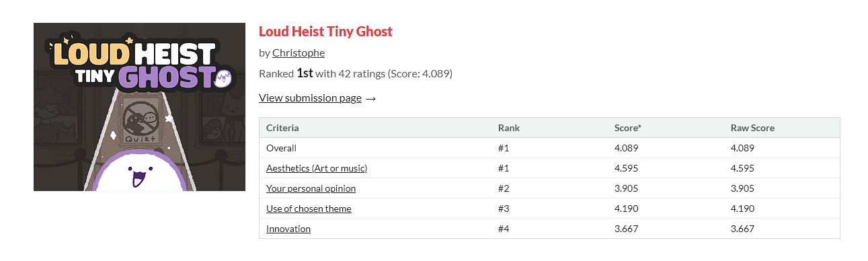The height and width of the screenshot is (261, 868).
Task: Click the arrow after View submission page
Action: pyautogui.click(x=370, y=98)
